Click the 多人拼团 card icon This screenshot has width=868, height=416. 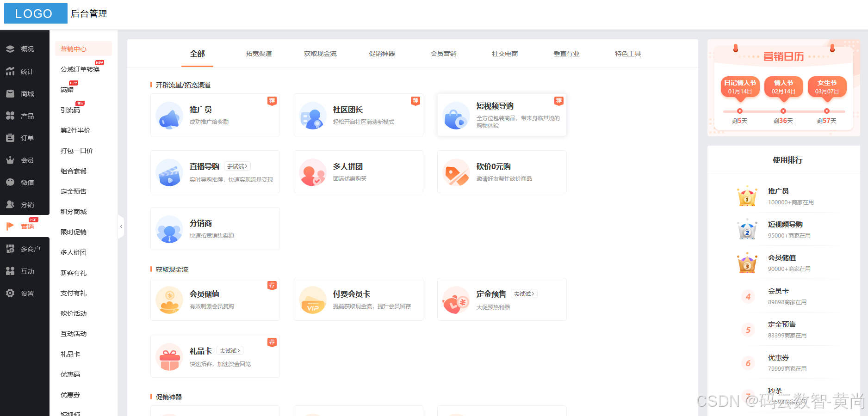[x=313, y=172]
